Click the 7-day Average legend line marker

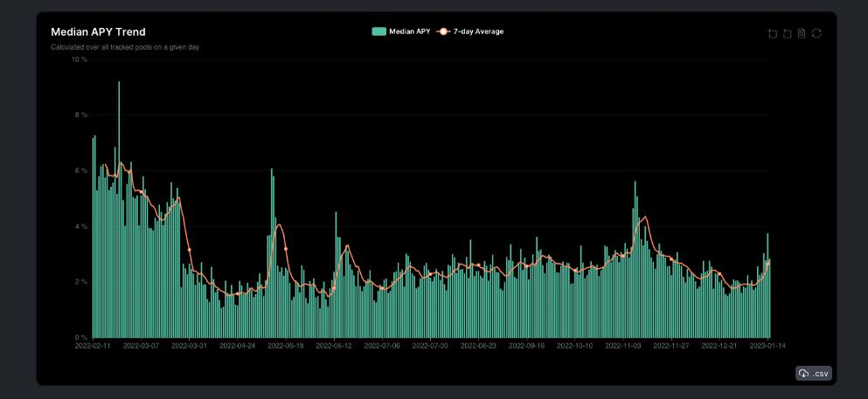[443, 31]
